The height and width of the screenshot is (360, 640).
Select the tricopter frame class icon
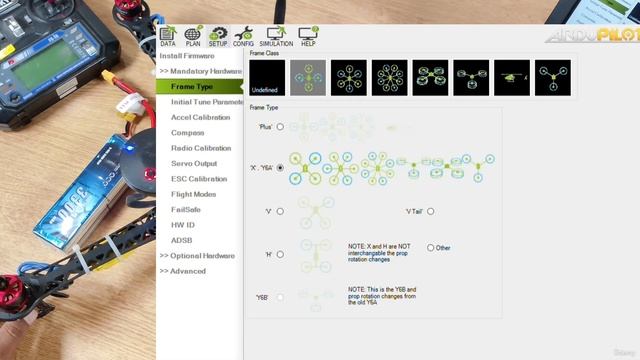pyautogui.click(x=553, y=78)
